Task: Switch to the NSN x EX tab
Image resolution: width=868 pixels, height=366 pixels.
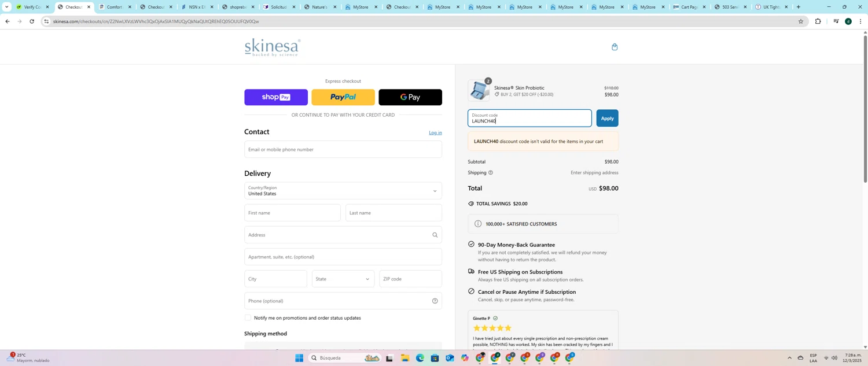Action: pyautogui.click(x=197, y=7)
